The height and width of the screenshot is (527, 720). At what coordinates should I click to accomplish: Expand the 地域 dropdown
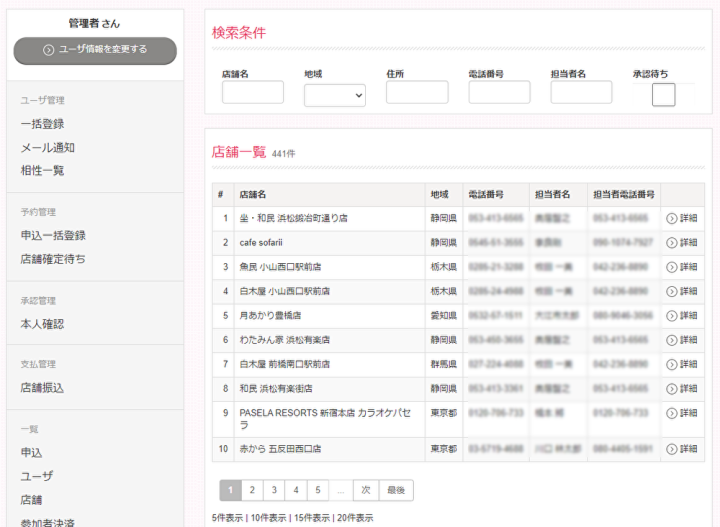tap(335, 94)
